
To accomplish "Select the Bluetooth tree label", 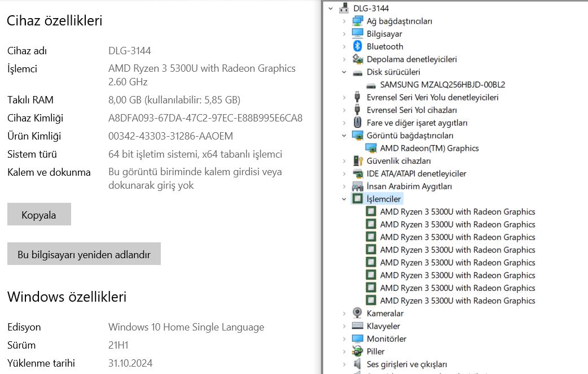I will (x=385, y=46).
